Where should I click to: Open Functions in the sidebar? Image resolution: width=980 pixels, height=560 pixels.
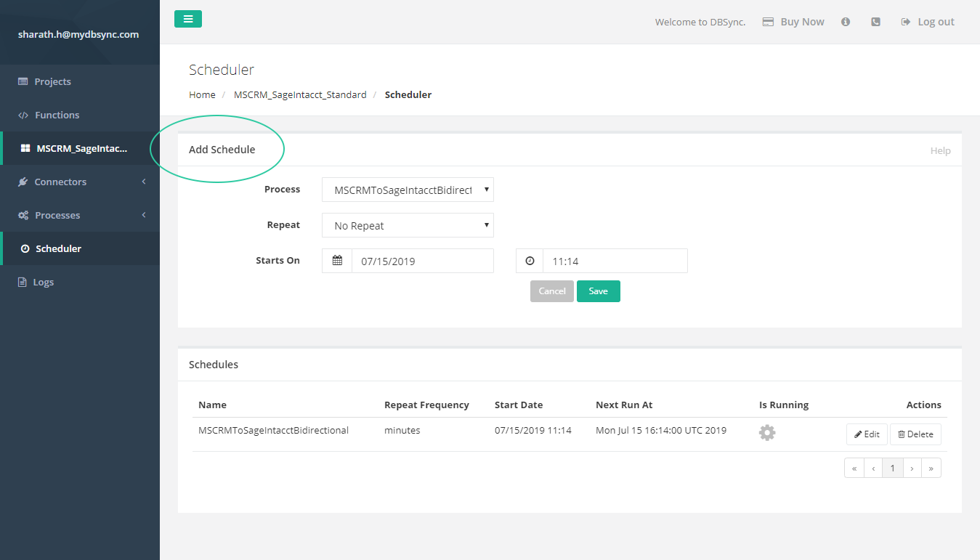(x=57, y=115)
